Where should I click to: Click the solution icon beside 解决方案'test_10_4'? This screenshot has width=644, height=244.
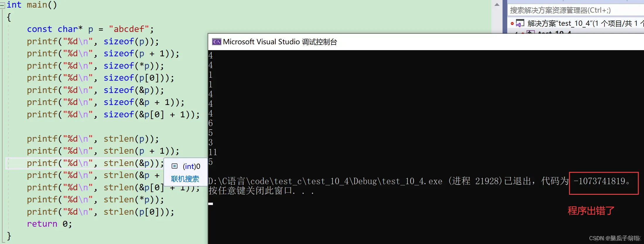(x=520, y=23)
